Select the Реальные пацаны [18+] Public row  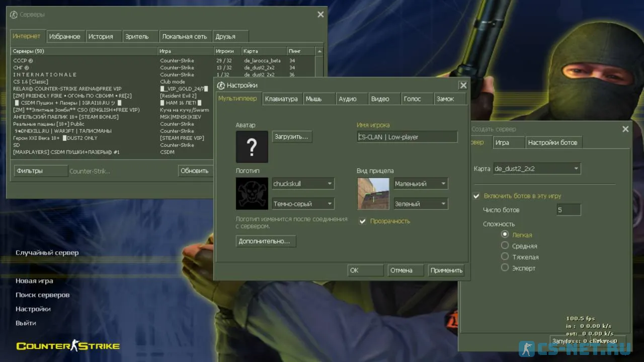[112, 124]
